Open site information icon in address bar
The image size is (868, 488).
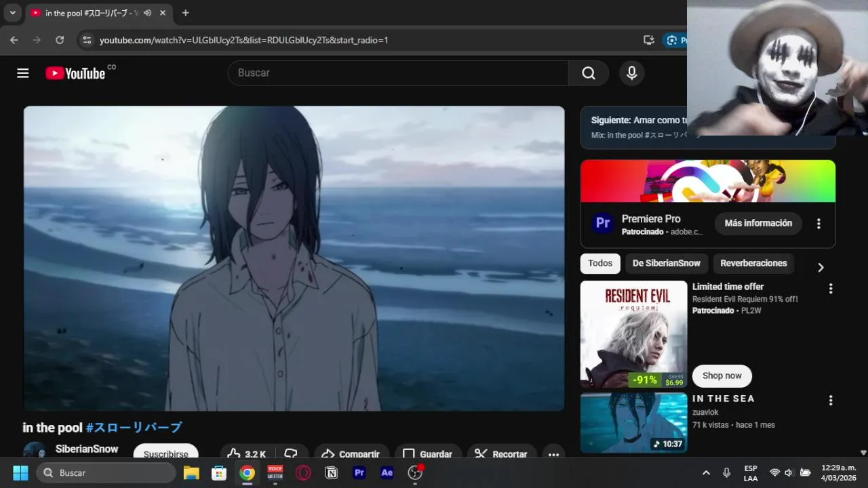tap(86, 40)
